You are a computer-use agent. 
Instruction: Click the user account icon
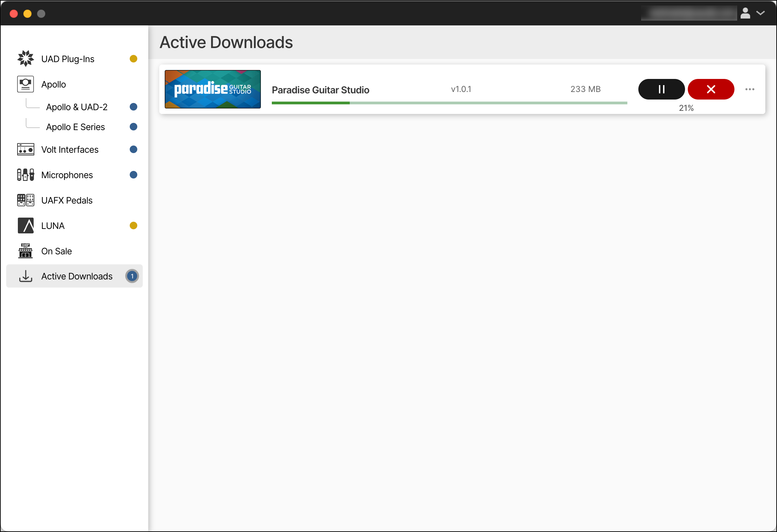[745, 13]
